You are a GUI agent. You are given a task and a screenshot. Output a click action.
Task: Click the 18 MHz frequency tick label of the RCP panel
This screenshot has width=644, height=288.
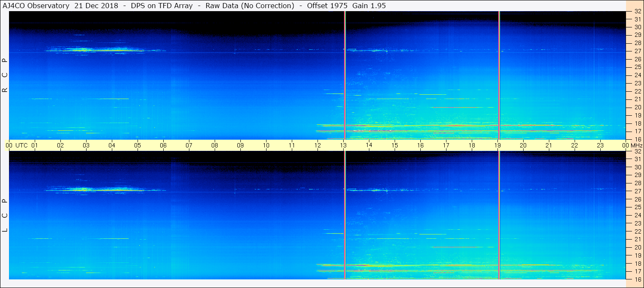[638, 123]
